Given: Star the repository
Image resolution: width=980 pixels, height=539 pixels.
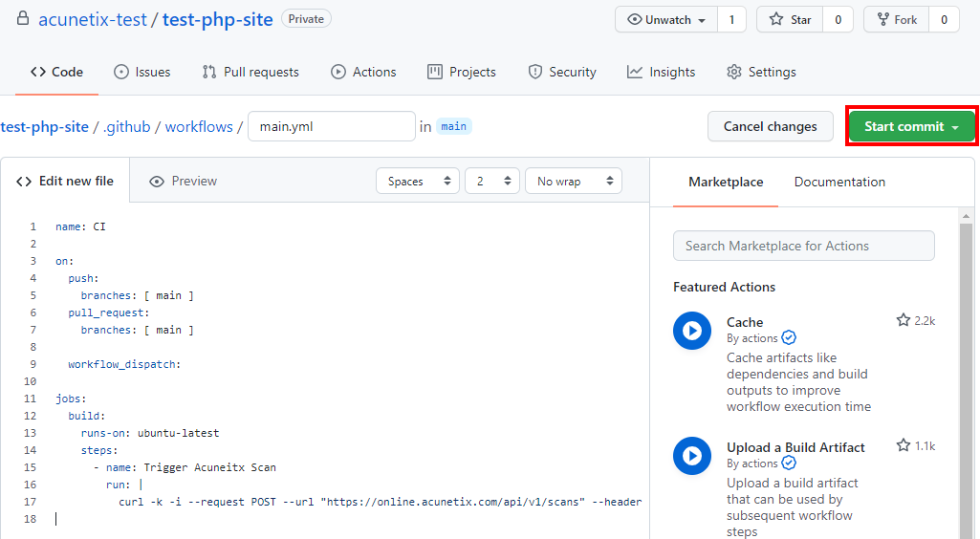Looking at the screenshot, I should (791, 19).
